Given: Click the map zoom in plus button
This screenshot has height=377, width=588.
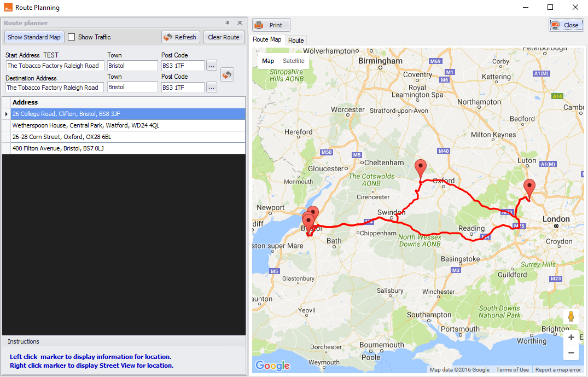Looking at the screenshot, I should point(570,337).
